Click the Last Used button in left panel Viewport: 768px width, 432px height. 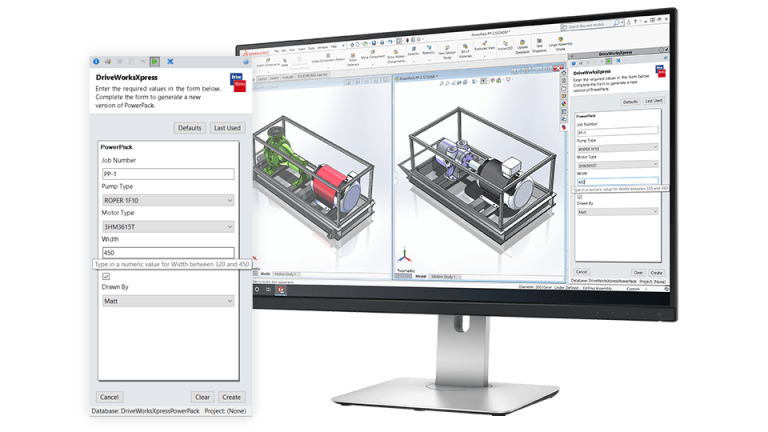(227, 128)
